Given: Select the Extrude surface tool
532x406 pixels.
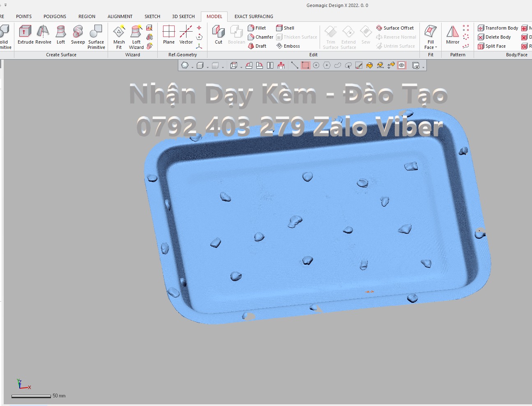Looking at the screenshot, I should coord(25,35).
